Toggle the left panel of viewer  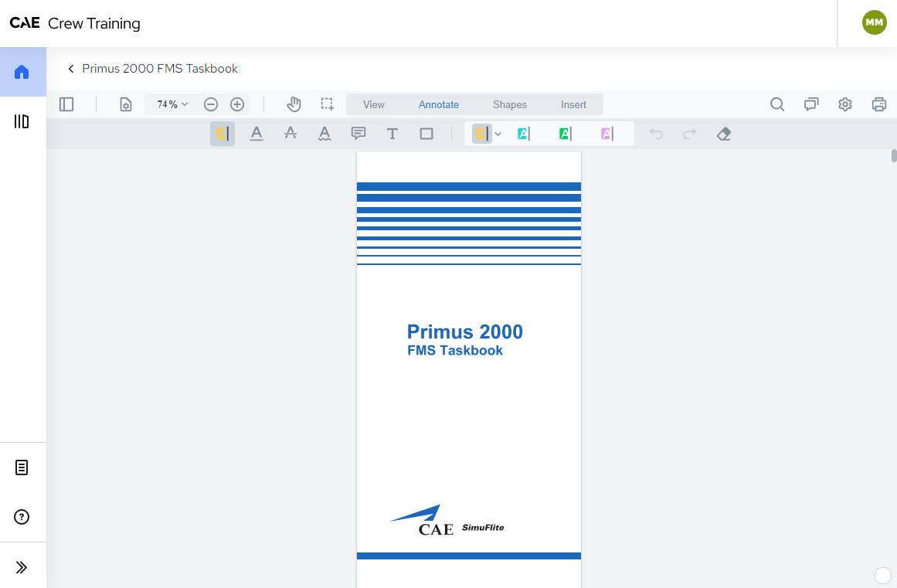click(x=66, y=104)
